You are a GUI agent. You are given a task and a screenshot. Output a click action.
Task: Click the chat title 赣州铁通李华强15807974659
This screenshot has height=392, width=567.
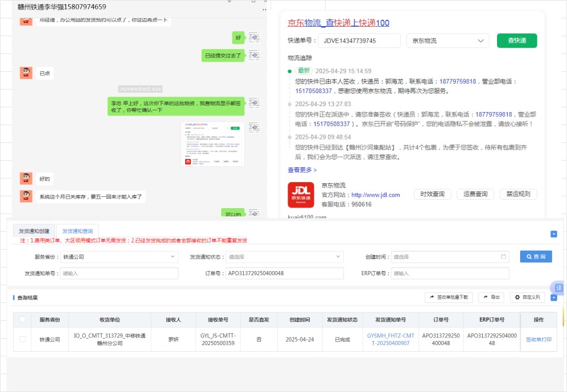click(62, 7)
